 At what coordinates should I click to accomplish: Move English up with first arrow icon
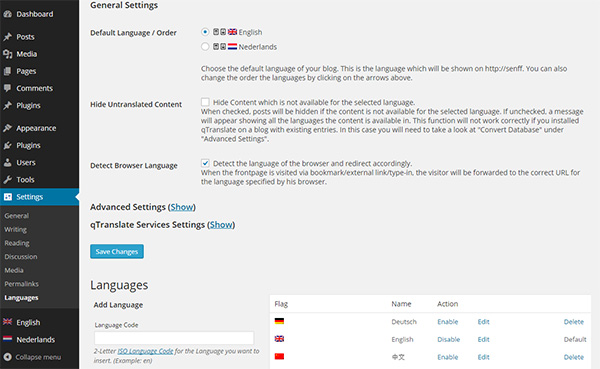point(216,32)
